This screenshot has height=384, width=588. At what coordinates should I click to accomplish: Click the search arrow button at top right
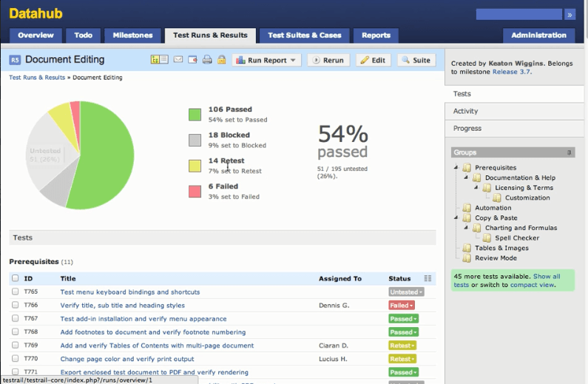click(570, 14)
